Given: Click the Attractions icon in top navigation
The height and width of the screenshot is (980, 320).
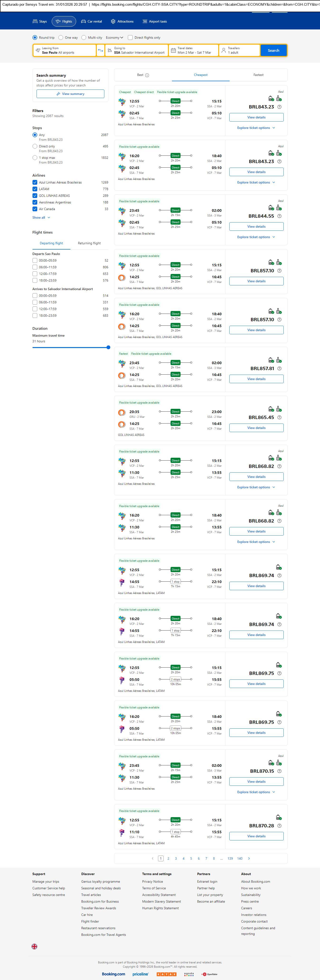Looking at the screenshot, I should 113,22.
